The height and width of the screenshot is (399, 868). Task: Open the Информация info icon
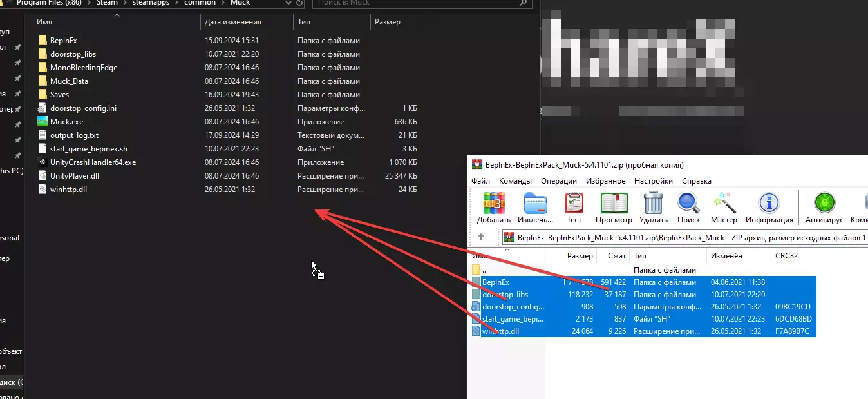coord(769,203)
